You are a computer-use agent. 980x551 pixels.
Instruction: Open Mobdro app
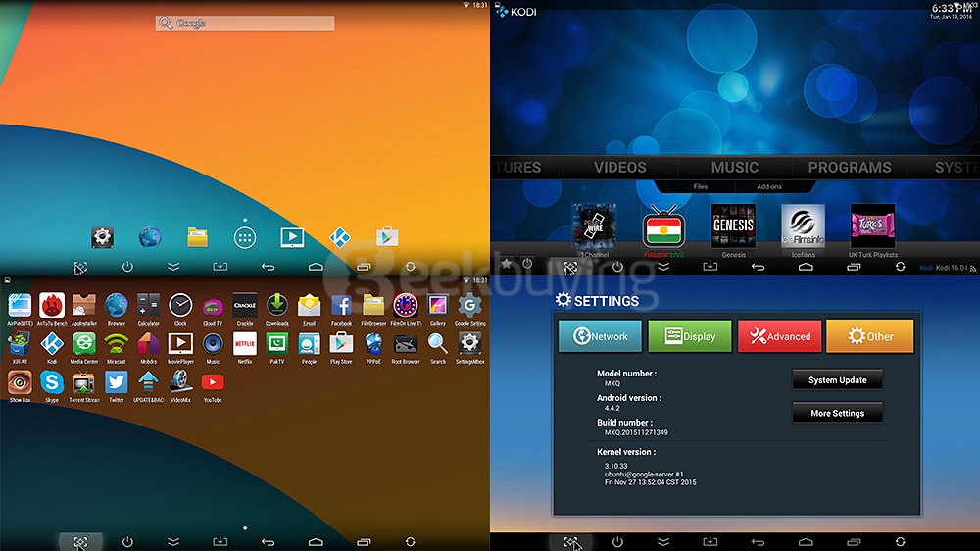pyautogui.click(x=148, y=348)
